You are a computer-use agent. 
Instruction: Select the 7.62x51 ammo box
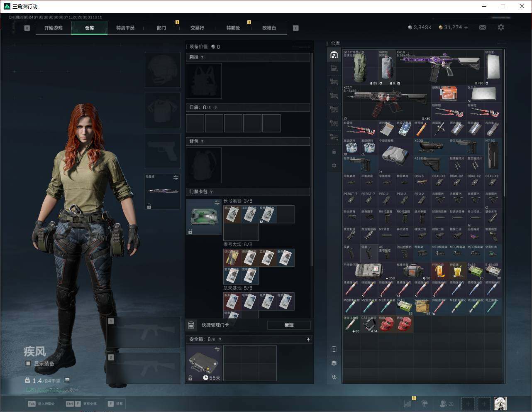tap(422, 307)
